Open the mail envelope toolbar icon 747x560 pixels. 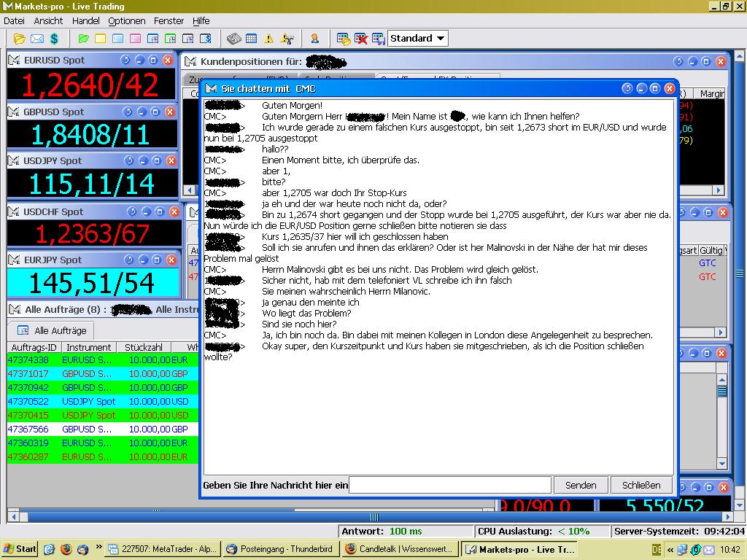[x=36, y=39]
